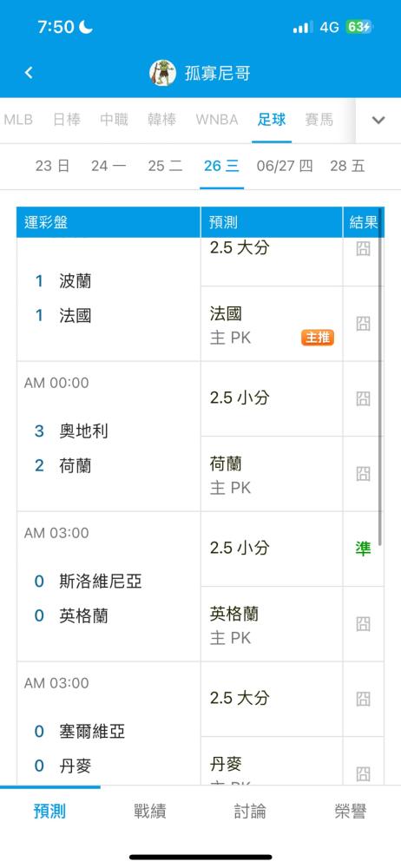Tap the 主推 orange badge
This screenshot has width=401, height=868.
tap(318, 337)
